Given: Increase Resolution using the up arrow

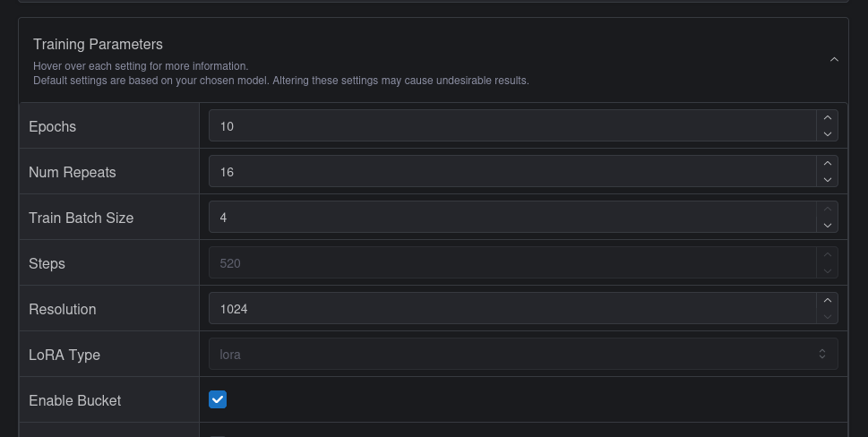Looking at the screenshot, I should 828,301.
